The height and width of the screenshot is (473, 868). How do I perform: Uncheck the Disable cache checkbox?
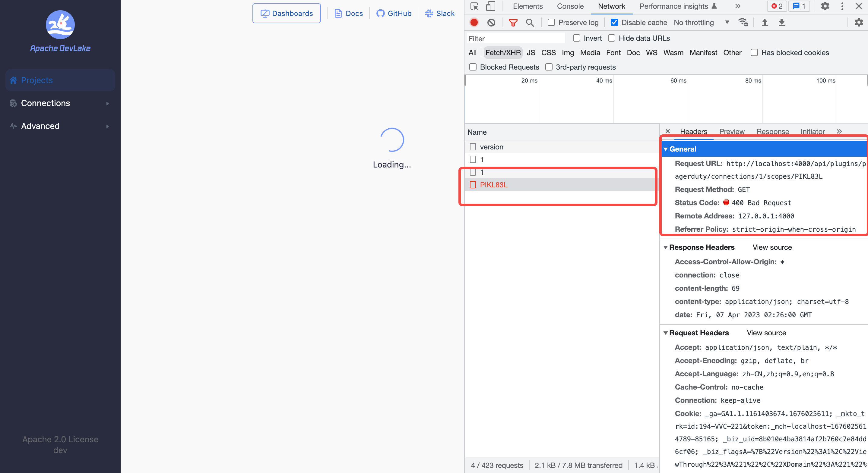click(614, 23)
